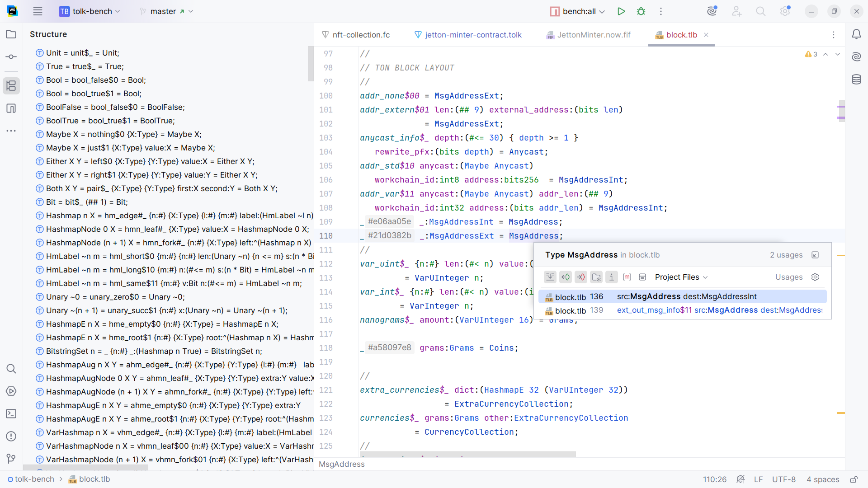The width and height of the screenshot is (868, 488).
Task: Click the warnings indicator showing 3
Action: (x=811, y=54)
